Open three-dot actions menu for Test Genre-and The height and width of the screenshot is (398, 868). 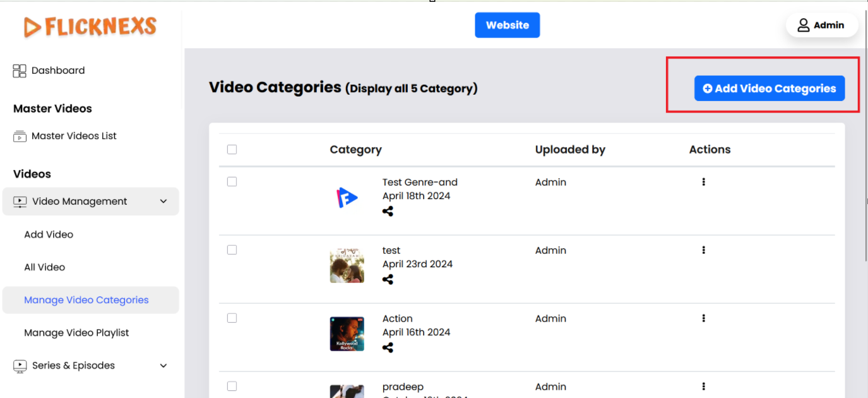(x=703, y=182)
